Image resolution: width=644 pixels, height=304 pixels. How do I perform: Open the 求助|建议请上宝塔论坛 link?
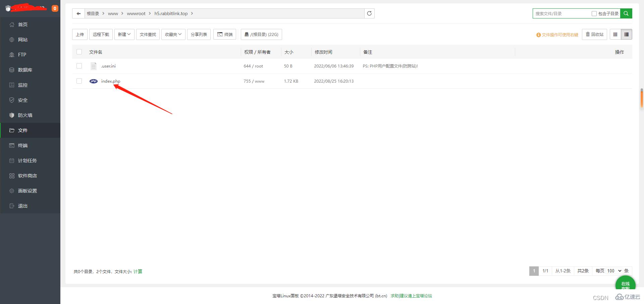pos(411,296)
